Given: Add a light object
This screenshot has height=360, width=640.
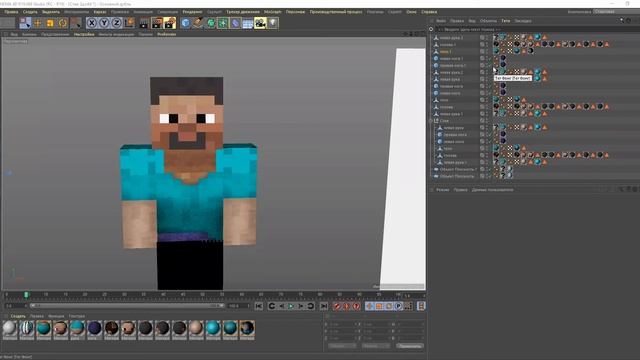Looking at the screenshot, I should 273,23.
